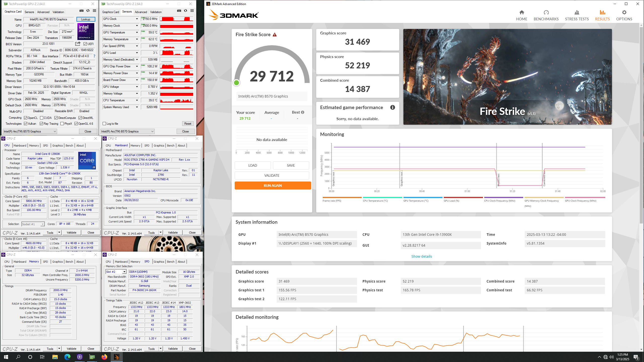Viewport: 644px width, 362px height.
Task: Open SPD tab in CPU-Z Memory window
Action: pos(45,262)
